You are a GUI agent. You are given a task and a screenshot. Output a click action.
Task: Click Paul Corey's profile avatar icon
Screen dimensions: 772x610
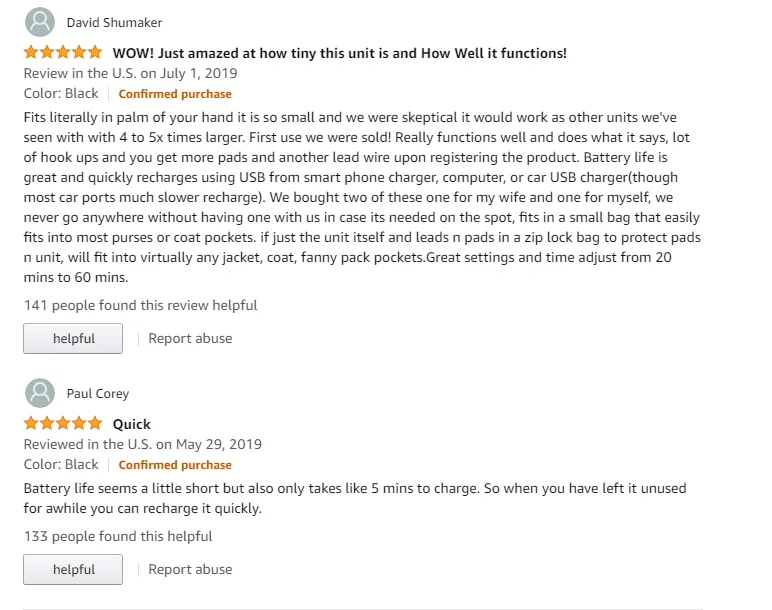tap(39, 393)
